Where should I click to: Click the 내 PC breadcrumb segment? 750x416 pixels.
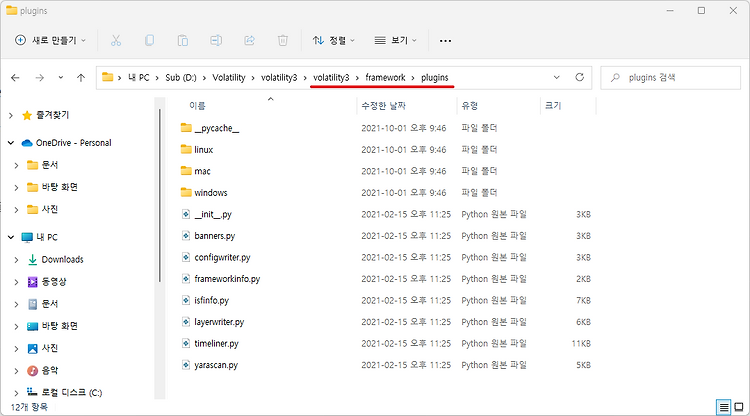[139, 77]
